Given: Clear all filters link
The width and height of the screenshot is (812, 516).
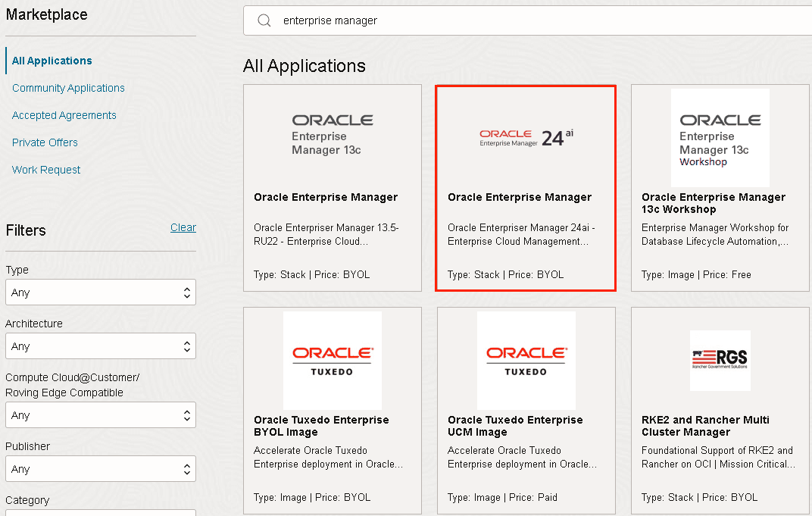Looking at the screenshot, I should pyautogui.click(x=183, y=227).
